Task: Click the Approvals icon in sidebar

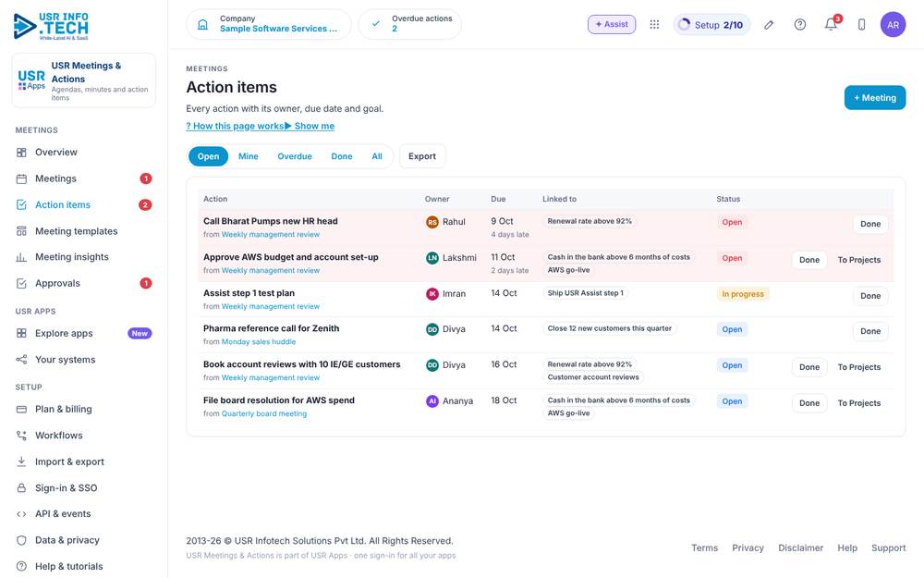Action: click(21, 283)
